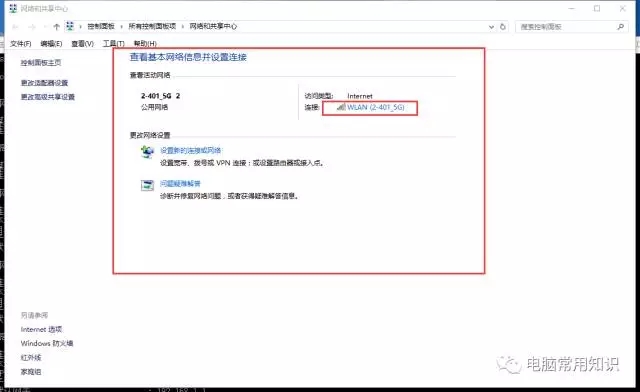Open Windows 防火墙 link
Viewport: 640px width, 392px height.
pyautogui.click(x=47, y=343)
